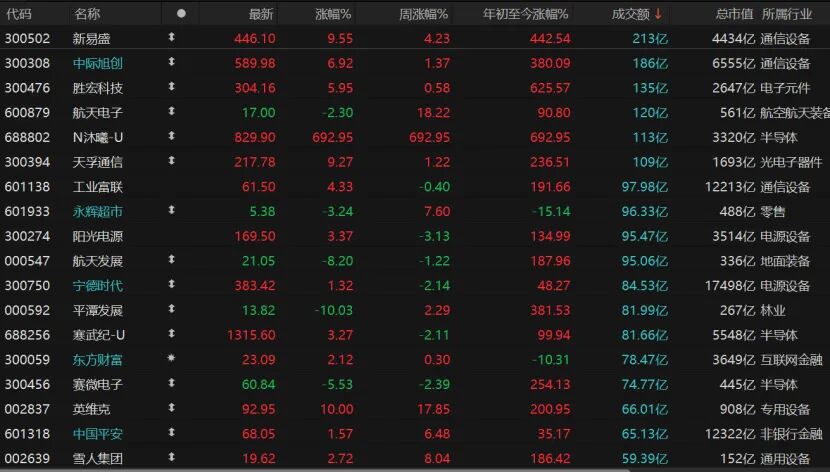The image size is (830, 472).
Task: Click the marker icon next to 胜宏科技
Action: pos(171,87)
